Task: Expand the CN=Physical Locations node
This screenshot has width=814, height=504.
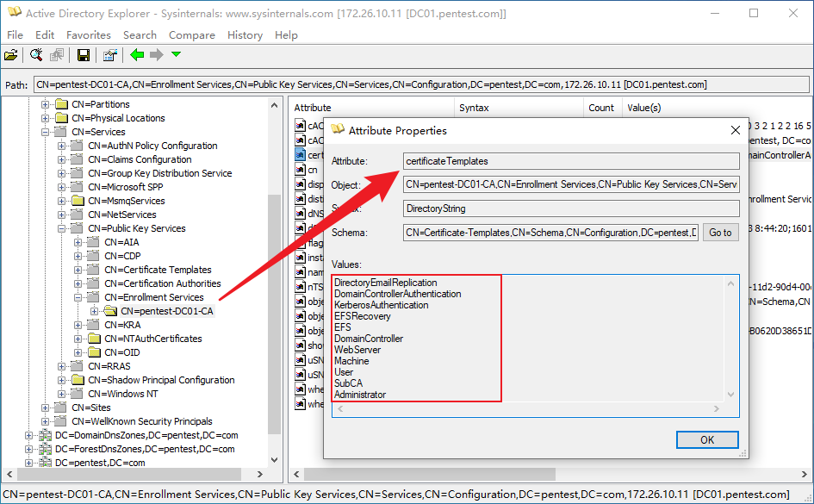Action: click(45, 118)
